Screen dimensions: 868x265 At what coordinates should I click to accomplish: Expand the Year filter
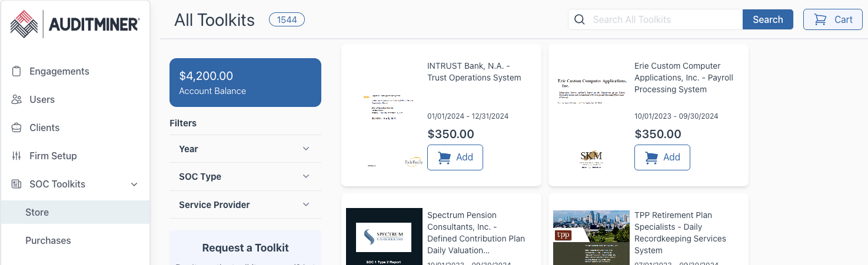(245, 149)
